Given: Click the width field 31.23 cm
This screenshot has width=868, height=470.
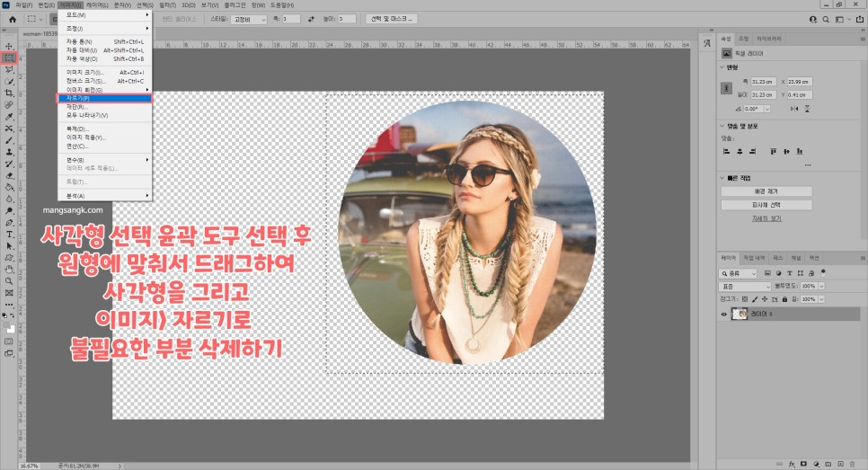Looking at the screenshot, I should pos(764,82).
